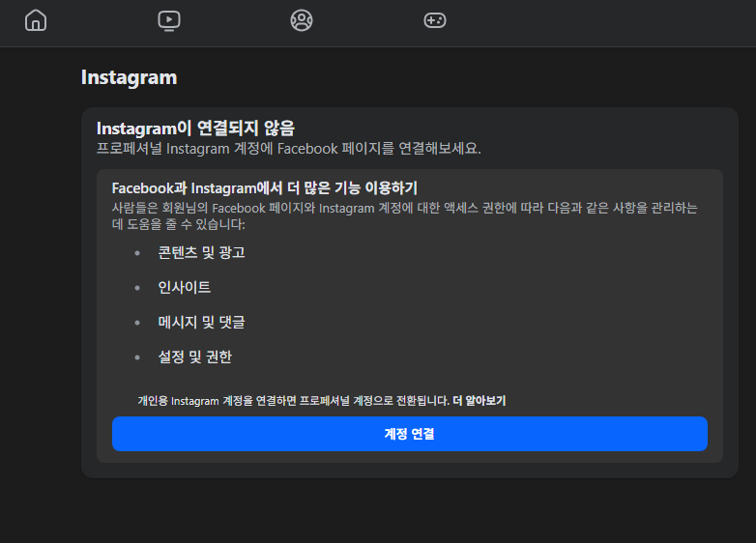This screenshot has width=756, height=543.
Task: Open the Video (Watch) icon
Action: pyautogui.click(x=169, y=20)
